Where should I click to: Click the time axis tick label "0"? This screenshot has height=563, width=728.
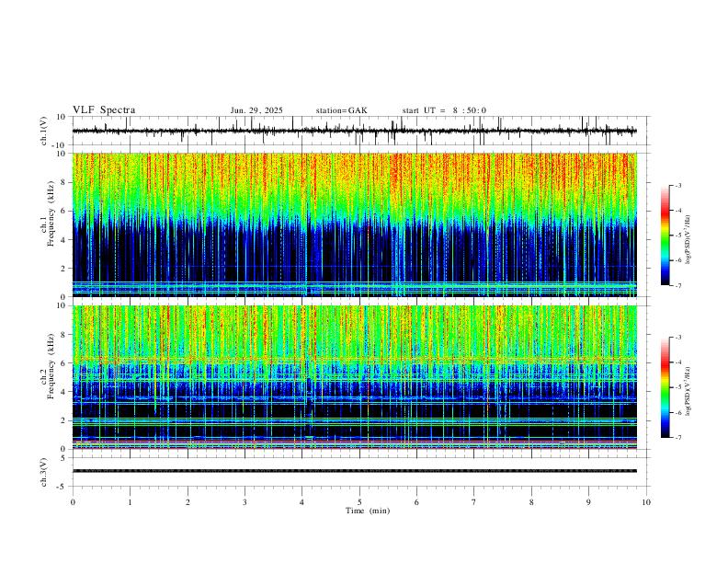tap(73, 502)
